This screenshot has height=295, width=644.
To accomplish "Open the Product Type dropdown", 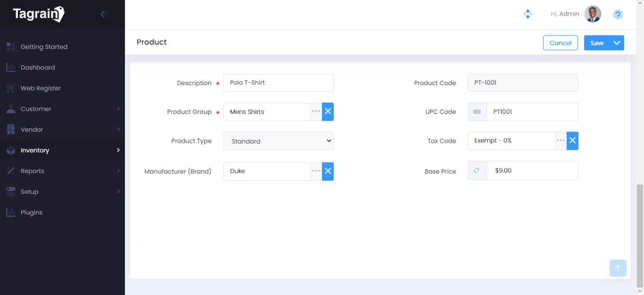I will (278, 141).
